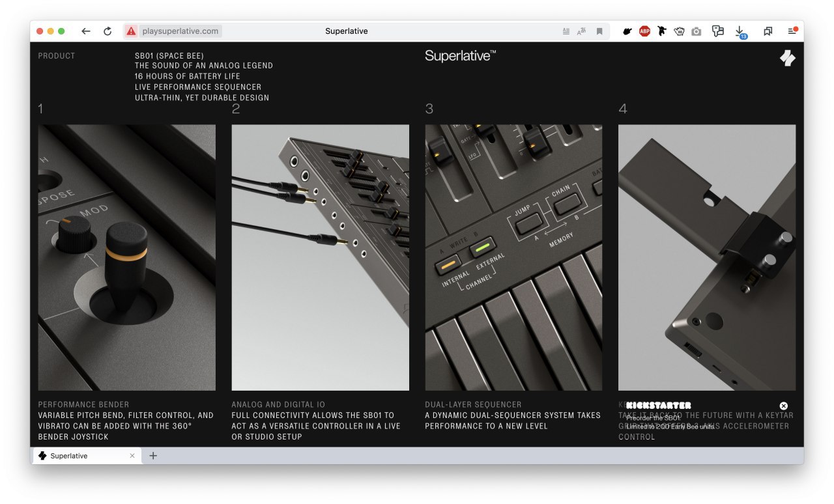Open the AdBlock Plus (ABP) extension
The width and height of the screenshot is (834, 504).
[x=644, y=31]
